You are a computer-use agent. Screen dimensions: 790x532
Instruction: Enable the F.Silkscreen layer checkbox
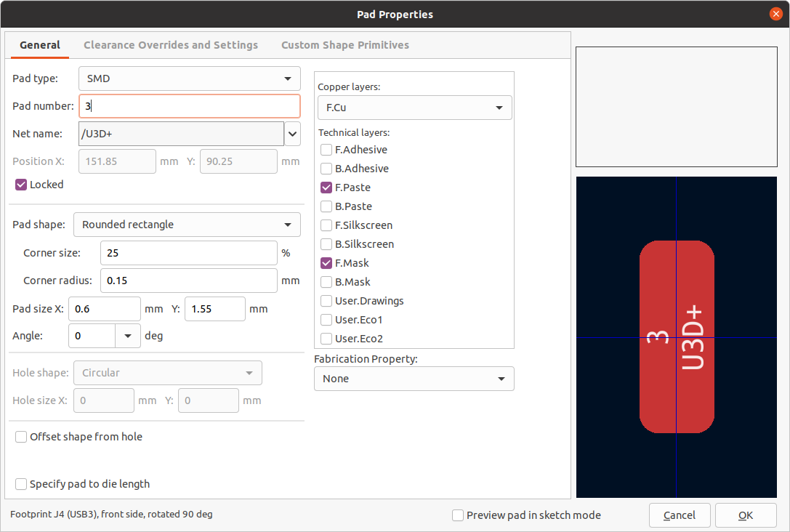(326, 225)
